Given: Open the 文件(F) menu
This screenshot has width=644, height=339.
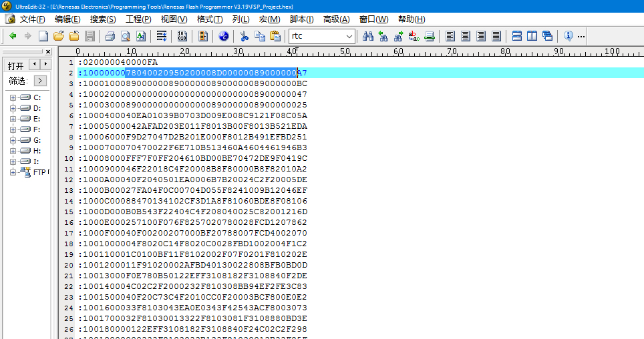Looking at the screenshot, I should coord(32,19).
